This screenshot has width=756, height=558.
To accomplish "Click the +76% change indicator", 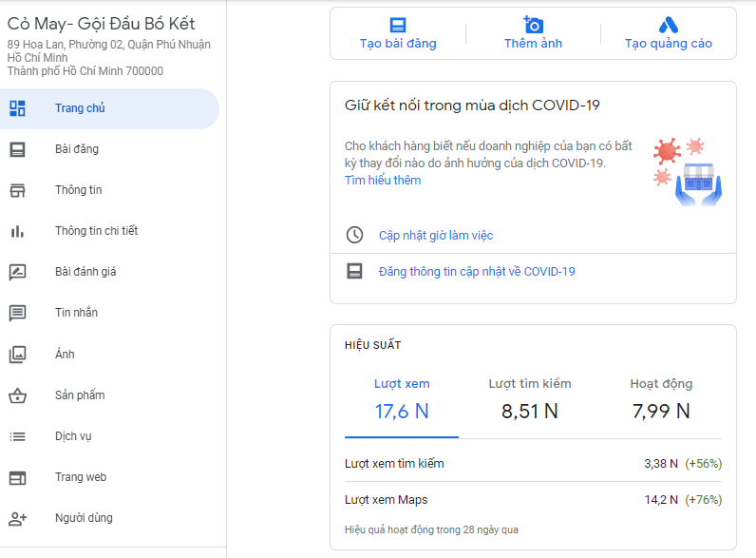I will point(704,500).
